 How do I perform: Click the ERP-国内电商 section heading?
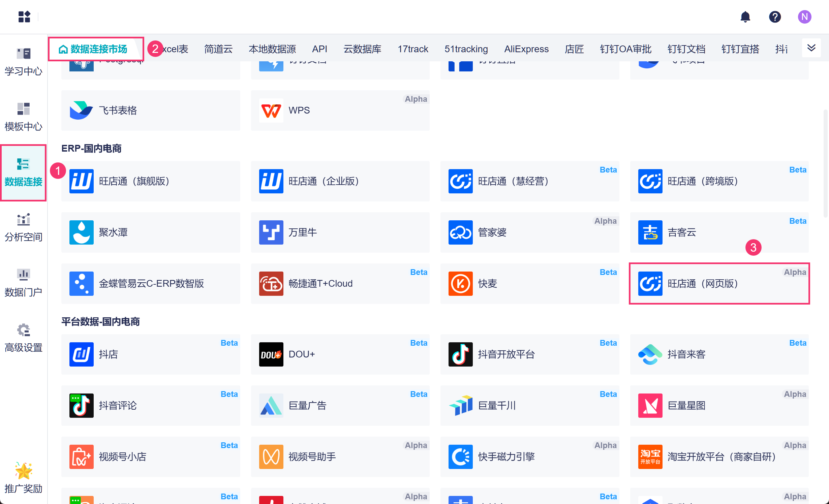coord(91,149)
